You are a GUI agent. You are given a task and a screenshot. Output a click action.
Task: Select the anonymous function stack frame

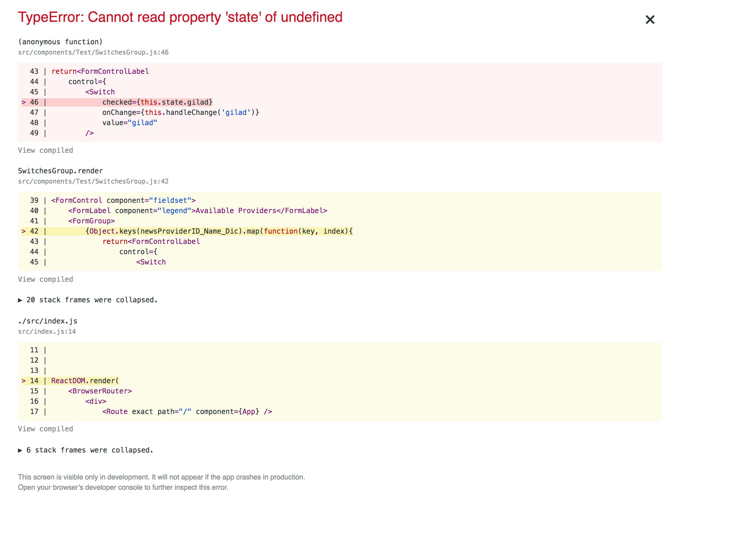60,41
